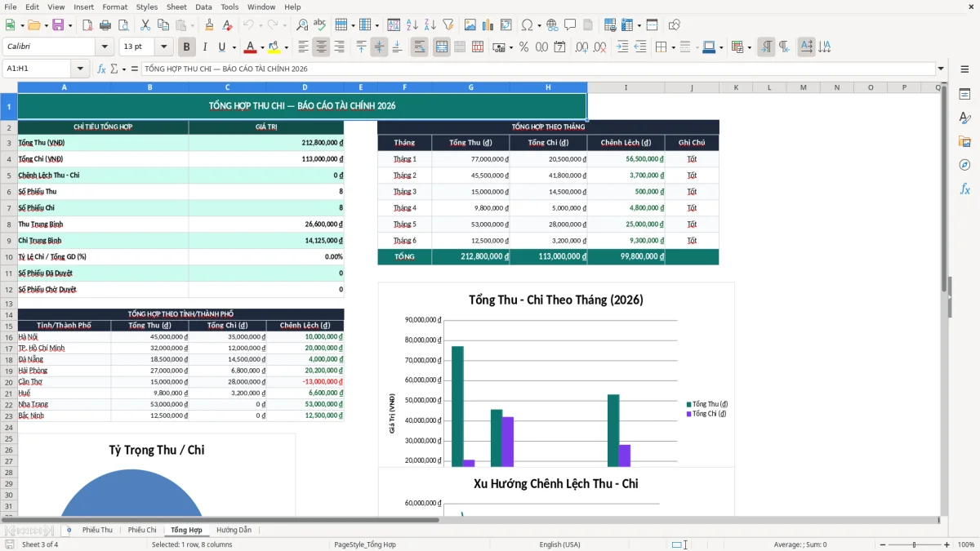Sort descending with the Z-A arrow icon
Image resolution: width=980 pixels, height=551 pixels.
[430, 25]
